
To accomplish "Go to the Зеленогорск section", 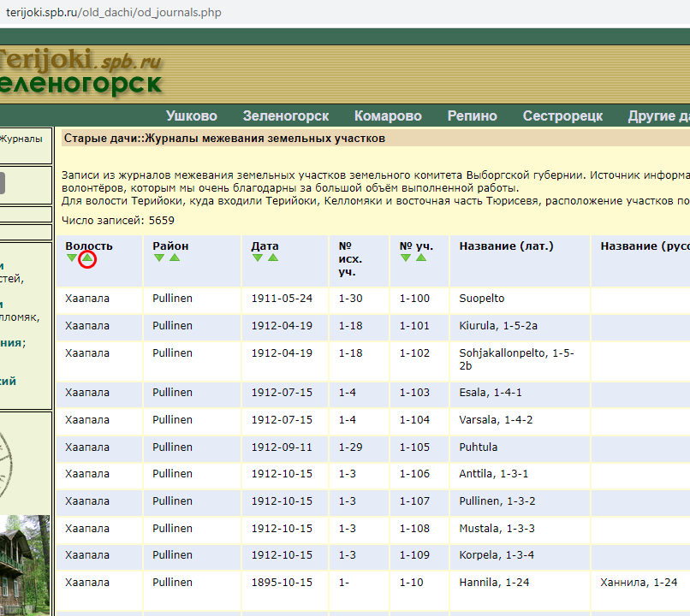I will [x=286, y=116].
